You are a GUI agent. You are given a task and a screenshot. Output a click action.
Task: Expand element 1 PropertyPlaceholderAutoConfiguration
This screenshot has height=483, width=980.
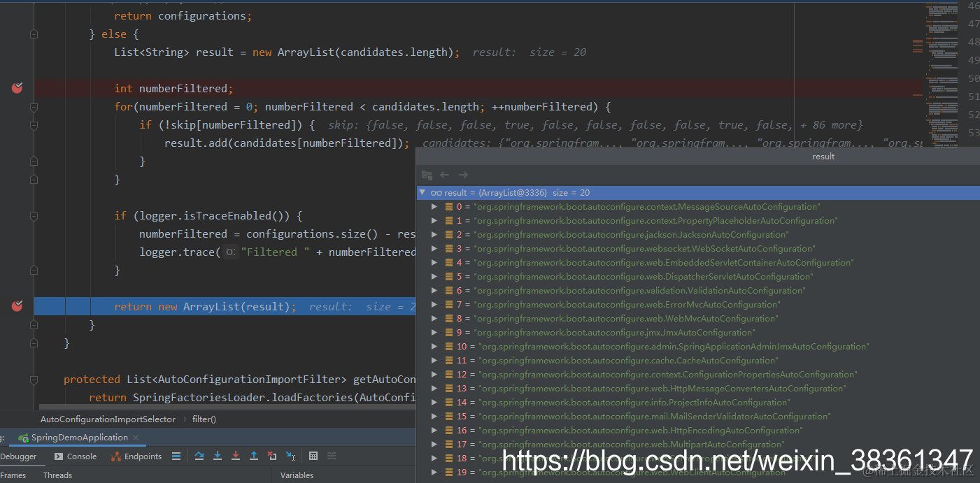pos(434,220)
